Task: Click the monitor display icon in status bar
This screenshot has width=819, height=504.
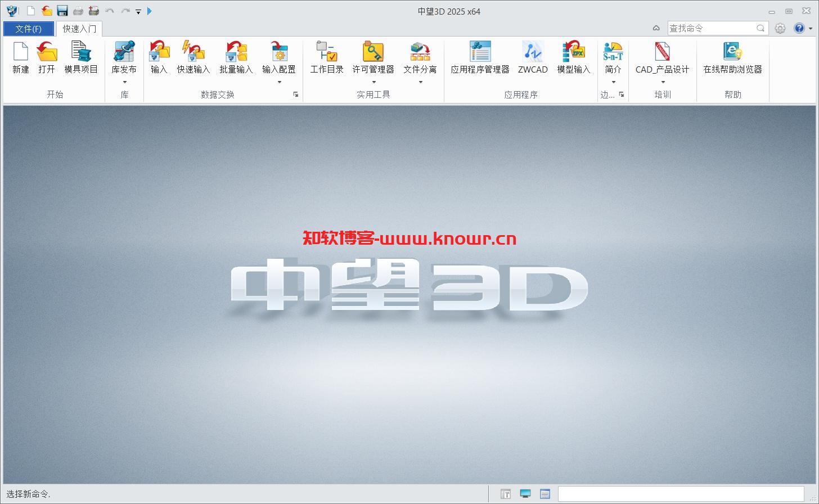Action: coord(525,494)
